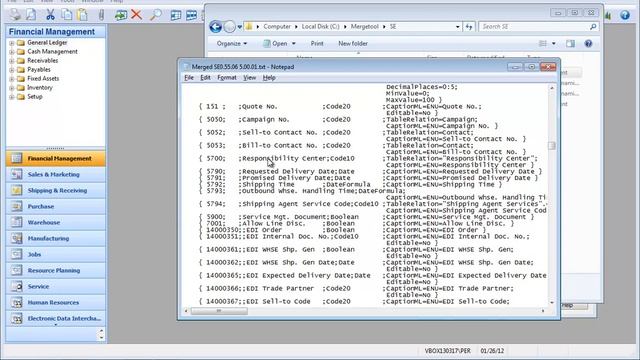
Task: Click the print icon at toolbar start
Action: pos(15,15)
